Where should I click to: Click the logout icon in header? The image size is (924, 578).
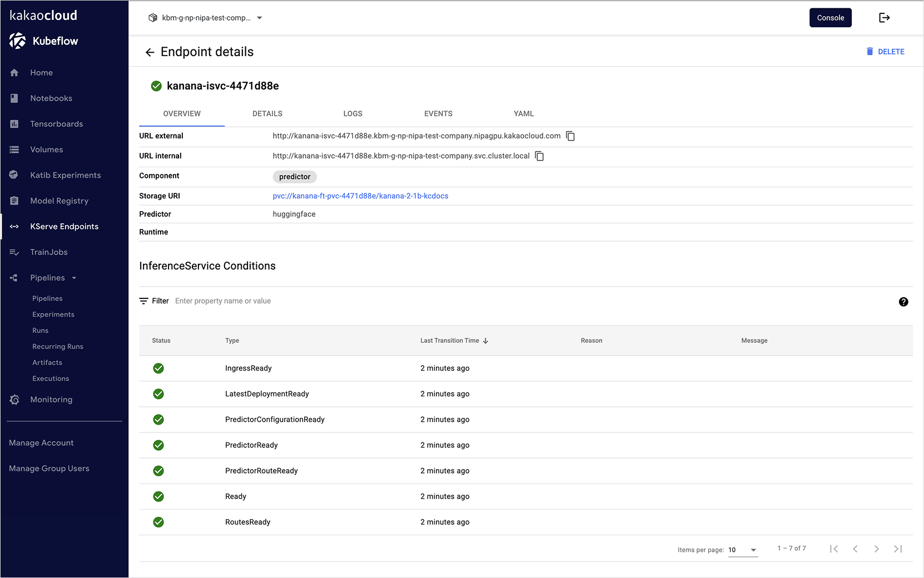(x=885, y=18)
